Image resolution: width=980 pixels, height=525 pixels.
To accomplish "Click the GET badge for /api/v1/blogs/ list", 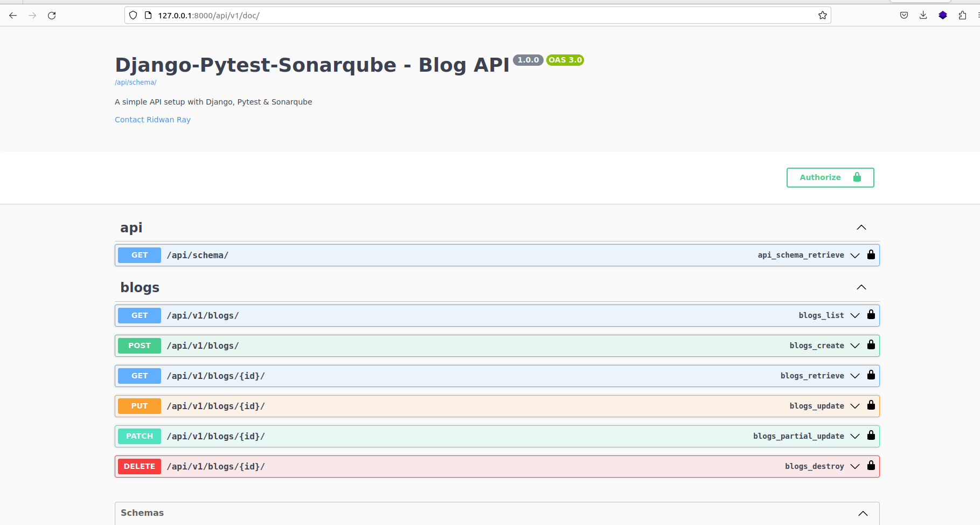I will point(140,315).
